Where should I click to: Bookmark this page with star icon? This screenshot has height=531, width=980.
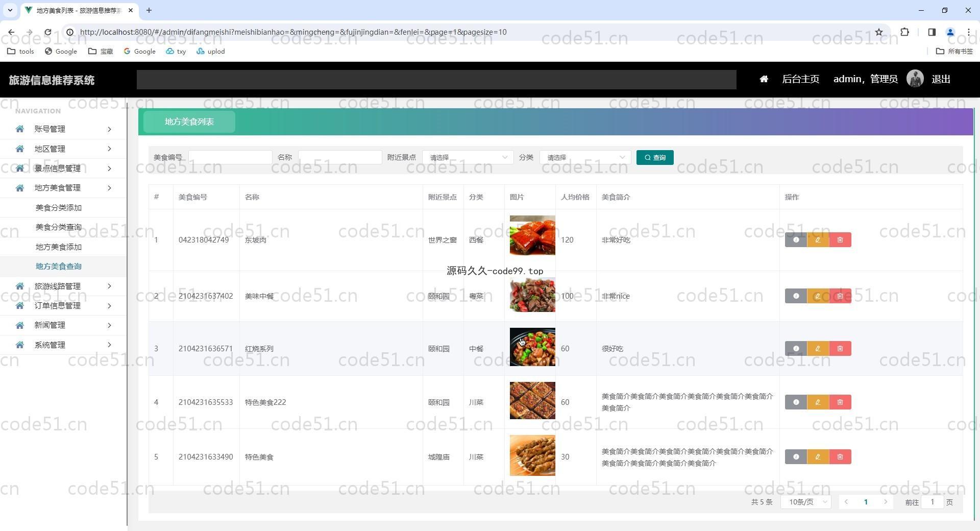click(879, 32)
